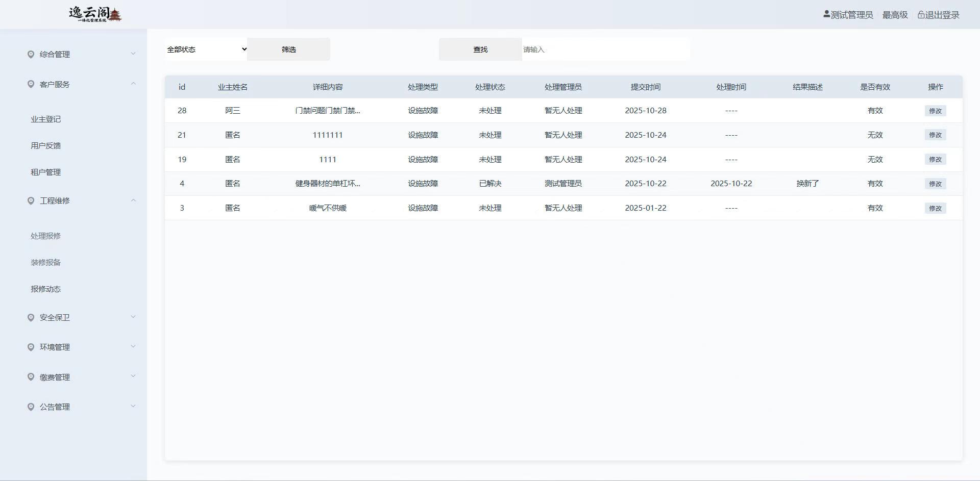Screen dimensions: 980x481
Task: Focus the 请输入 search input field
Action: [605, 49]
